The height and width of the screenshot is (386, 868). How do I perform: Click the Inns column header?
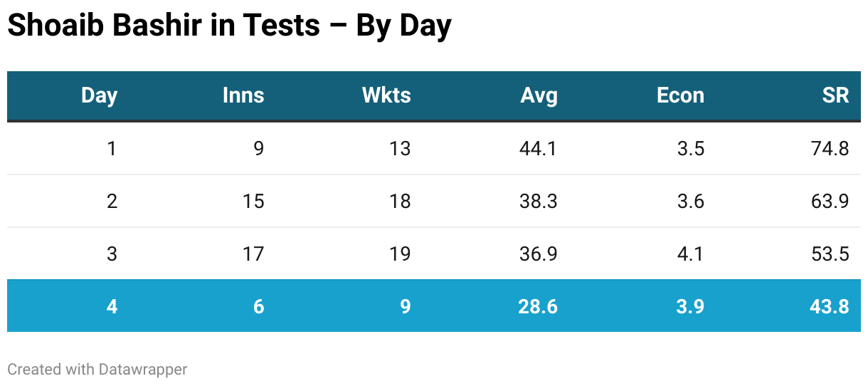[x=243, y=95]
